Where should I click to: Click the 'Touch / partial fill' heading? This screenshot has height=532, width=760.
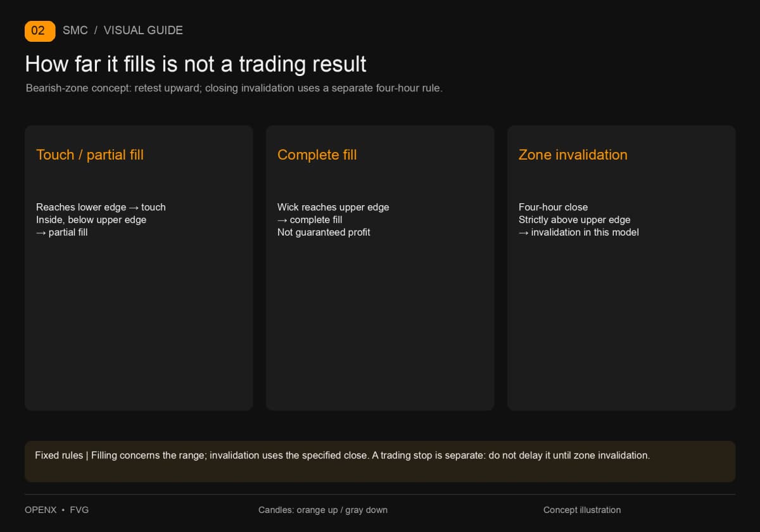[x=90, y=155]
